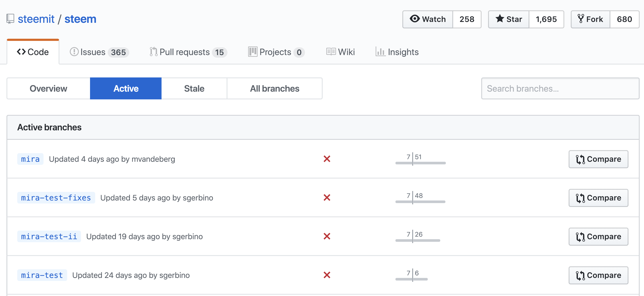Switch to the Code tab
The image size is (644, 296).
click(x=33, y=52)
